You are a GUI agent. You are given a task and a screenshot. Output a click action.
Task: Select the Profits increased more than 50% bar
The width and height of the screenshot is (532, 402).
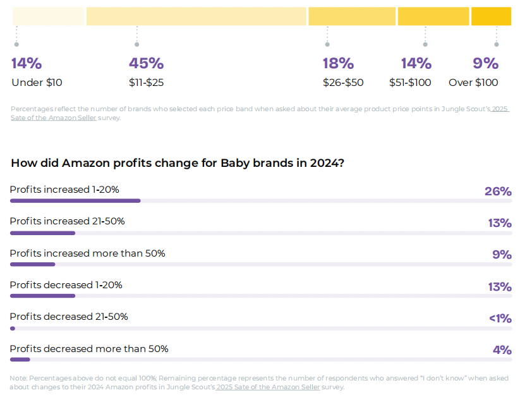[x=33, y=265]
